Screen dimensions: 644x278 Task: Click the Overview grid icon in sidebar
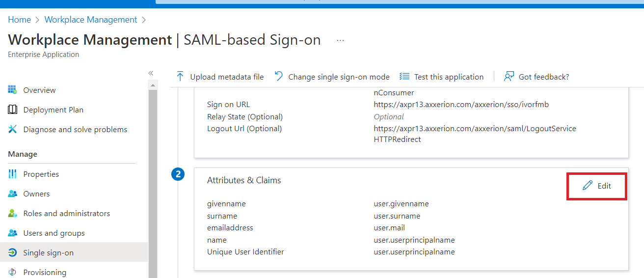click(13, 90)
